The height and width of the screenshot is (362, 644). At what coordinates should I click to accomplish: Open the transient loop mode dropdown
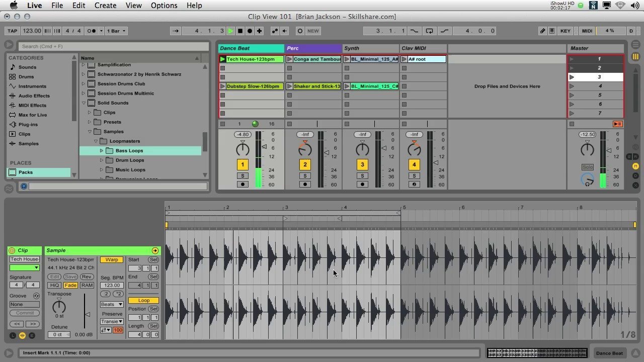click(x=106, y=330)
